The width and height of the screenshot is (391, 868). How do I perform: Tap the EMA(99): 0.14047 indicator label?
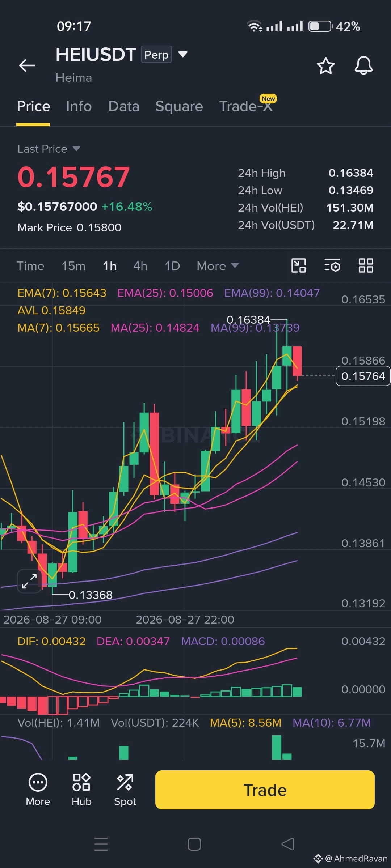click(272, 293)
